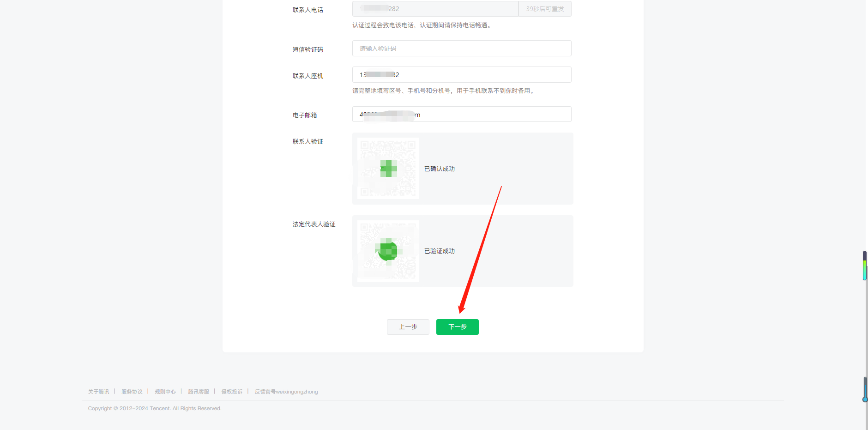Click the 39秒后可重发 resend button

click(545, 9)
